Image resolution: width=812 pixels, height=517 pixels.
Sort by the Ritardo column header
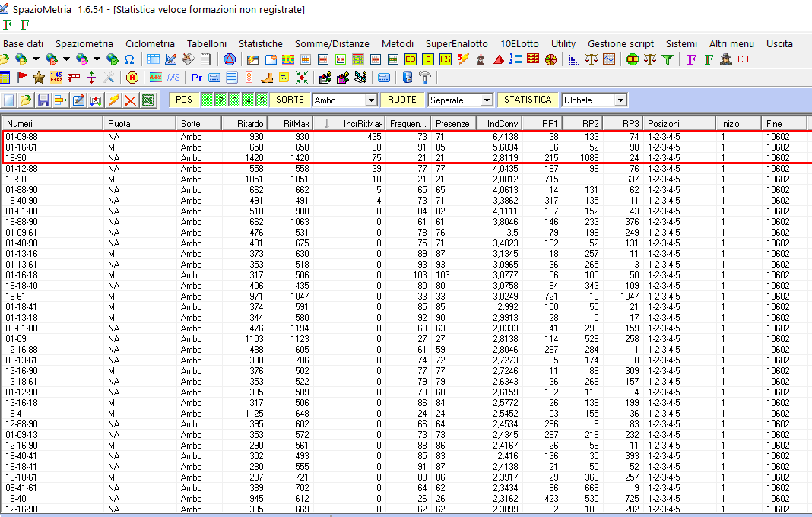(244, 124)
